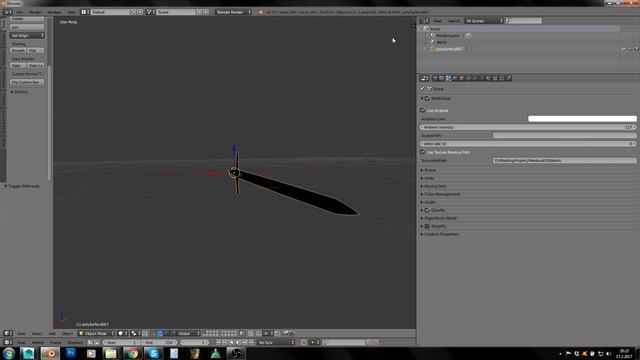The height and width of the screenshot is (360, 640).
Task: Select the Render Layers properties tab icon
Action: click(x=441, y=78)
